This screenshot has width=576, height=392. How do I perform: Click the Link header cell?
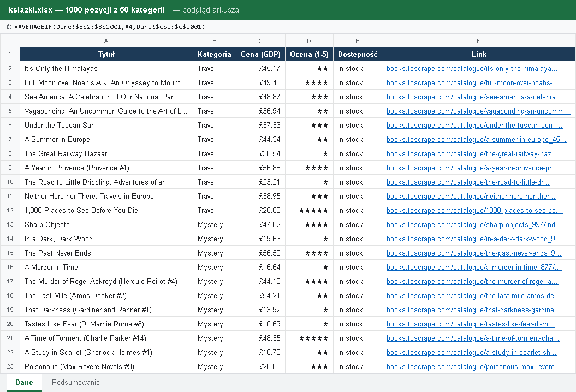point(479,55)
